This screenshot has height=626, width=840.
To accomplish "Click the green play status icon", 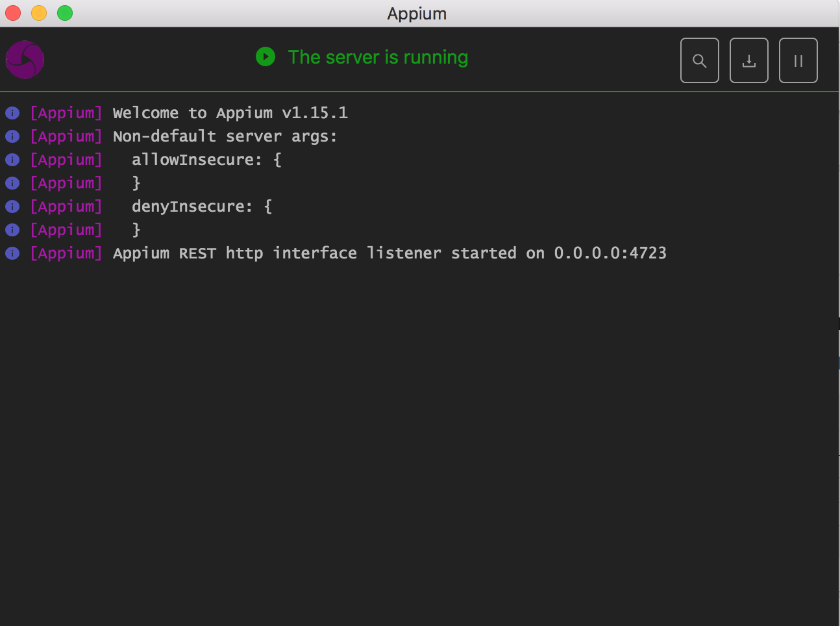I will coord(266,57).
